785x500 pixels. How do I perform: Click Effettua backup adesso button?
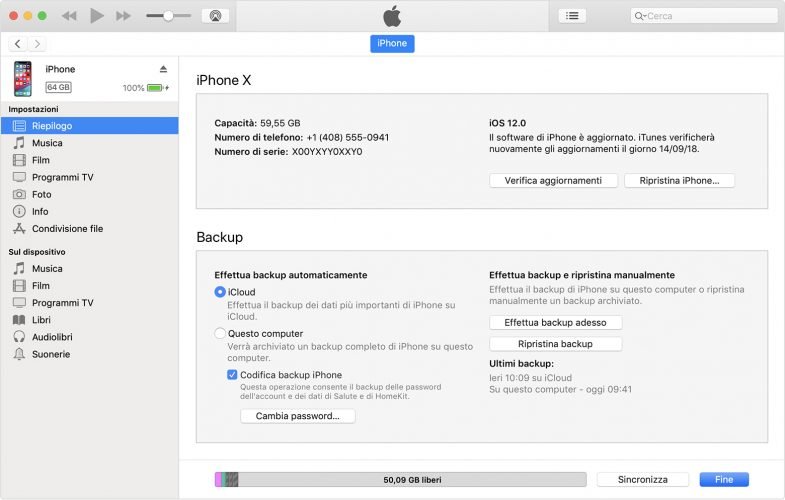point(555,323)
